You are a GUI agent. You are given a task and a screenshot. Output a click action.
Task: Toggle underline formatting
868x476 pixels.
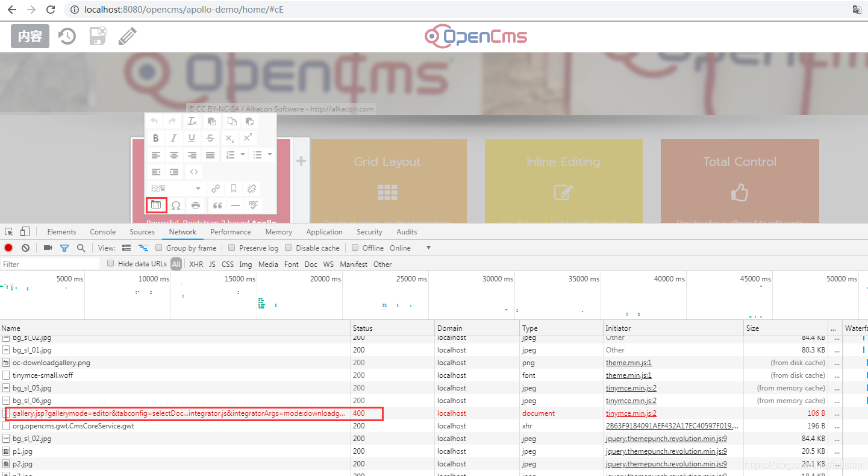click(x=192, y=138)
